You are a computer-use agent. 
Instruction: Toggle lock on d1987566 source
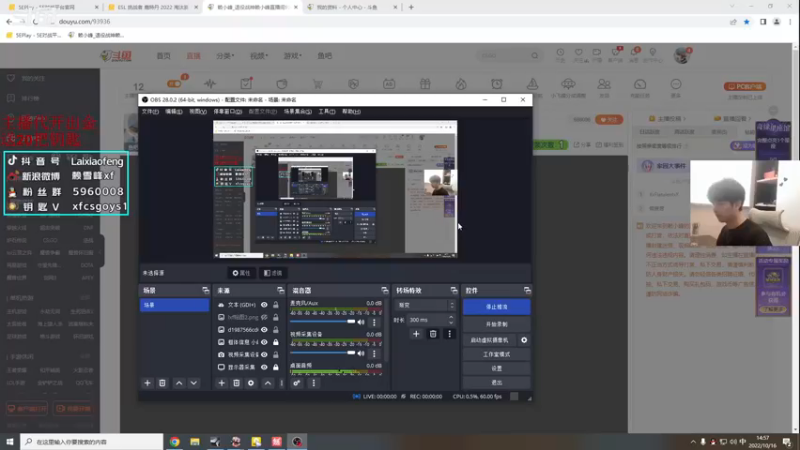coord(276,330)
